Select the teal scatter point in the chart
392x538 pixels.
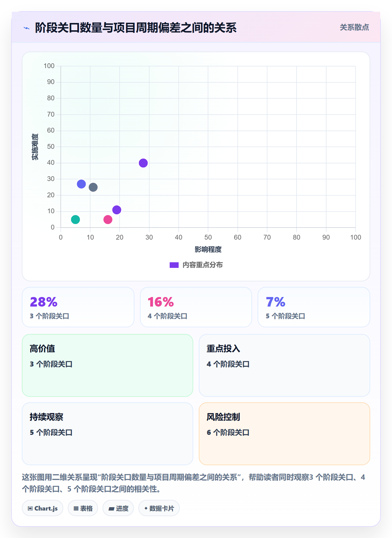point(75,219)
